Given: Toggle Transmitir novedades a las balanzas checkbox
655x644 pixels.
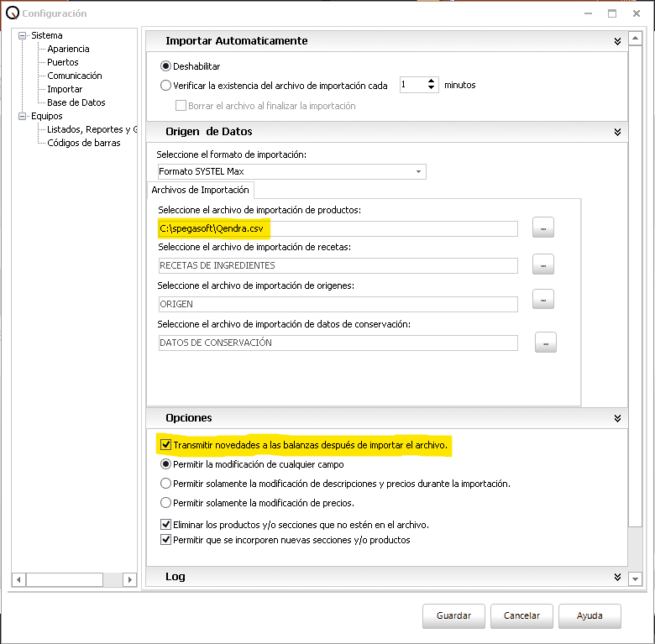Looking at the screenshot, I should (165, 444).
